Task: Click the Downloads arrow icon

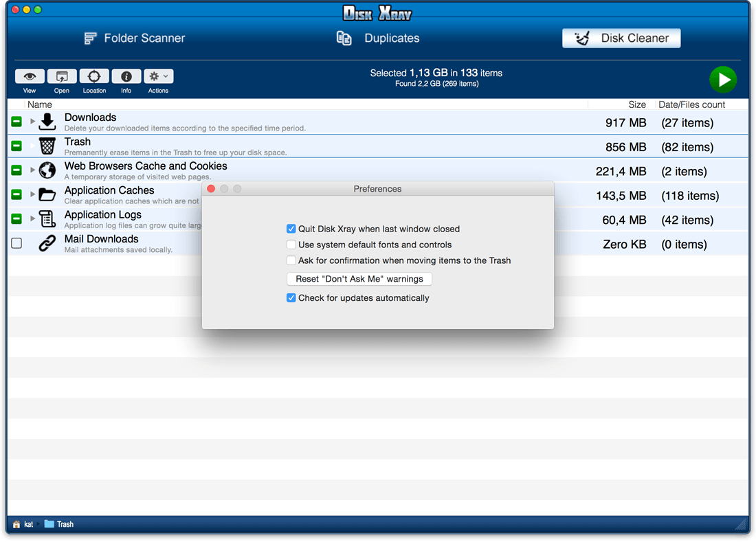Action: click(47, 122)
